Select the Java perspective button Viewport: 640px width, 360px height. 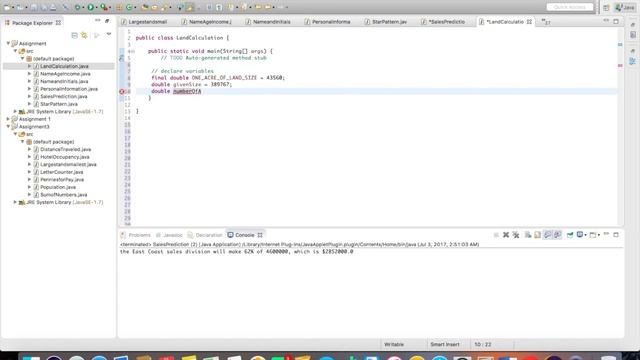click(625, 7)
